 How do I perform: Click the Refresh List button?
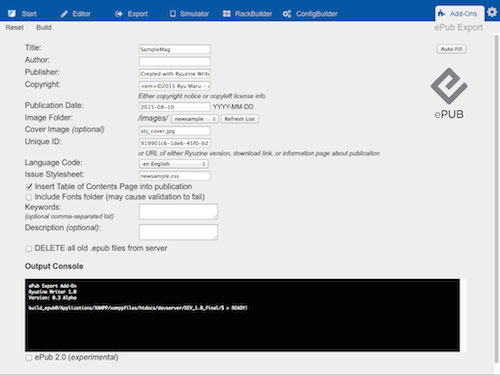coord(239,119)
